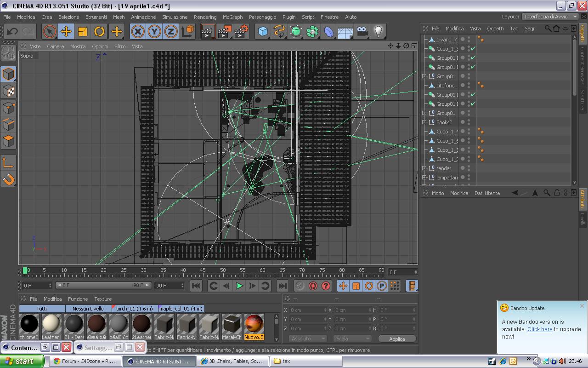Viewport: 588px width, 368px height.
Task: Click the Undo arrow icon
Action: (x=12, y=31)
